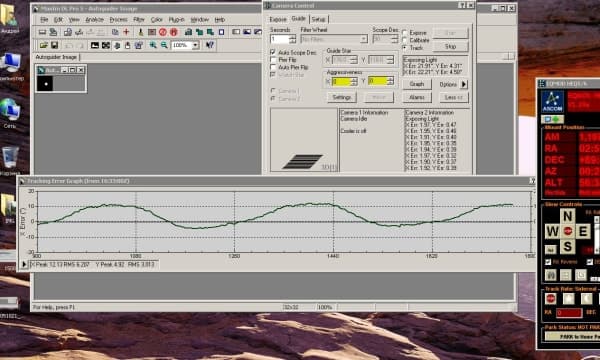Slew east with the E button
Viewport: 600px width, 360px height.
click(583, 231)
